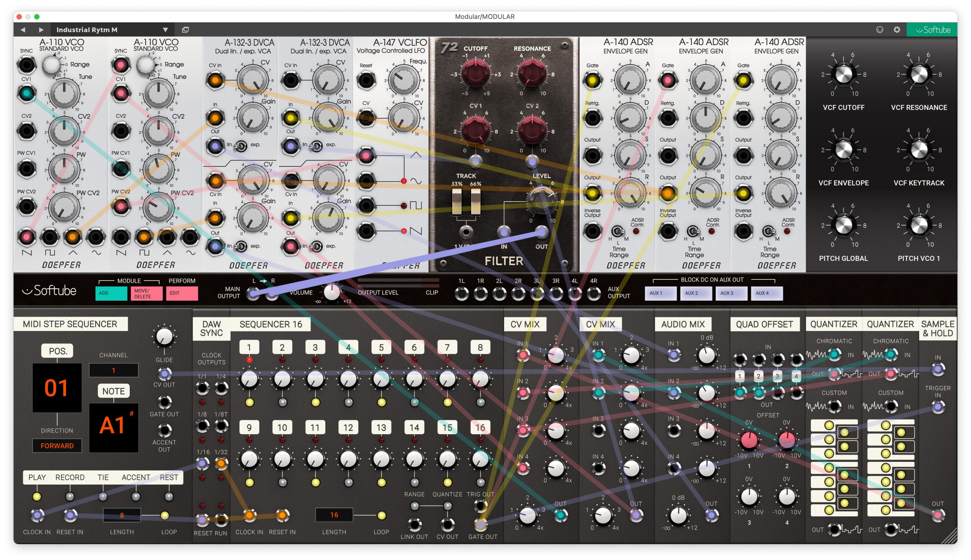Click the MIDI sequencer LENGTH value 8
This screenshot has height=560, width=971.
click(x=122, y=515)
